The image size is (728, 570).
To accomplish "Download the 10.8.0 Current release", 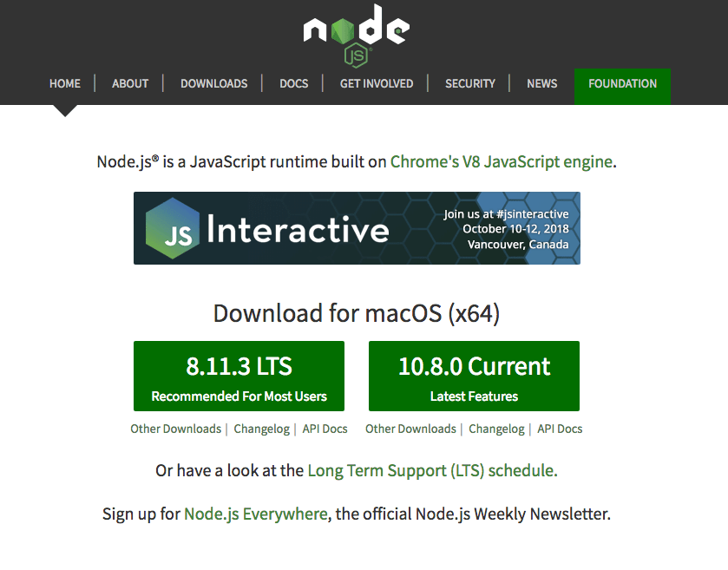I will (473, 376).
